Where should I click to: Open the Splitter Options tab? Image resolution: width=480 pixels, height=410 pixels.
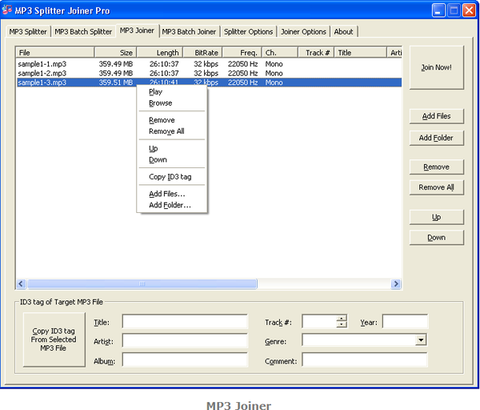[248, 32]
